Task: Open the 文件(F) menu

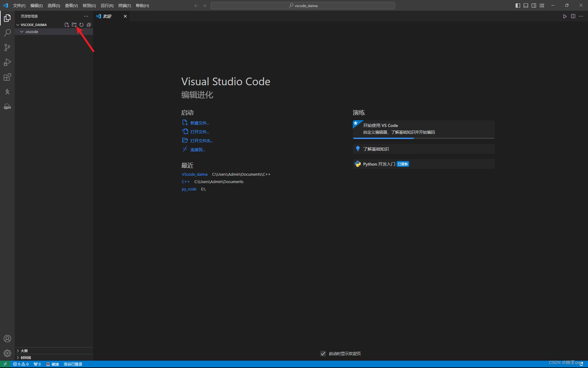Action: tap(19, 6)
